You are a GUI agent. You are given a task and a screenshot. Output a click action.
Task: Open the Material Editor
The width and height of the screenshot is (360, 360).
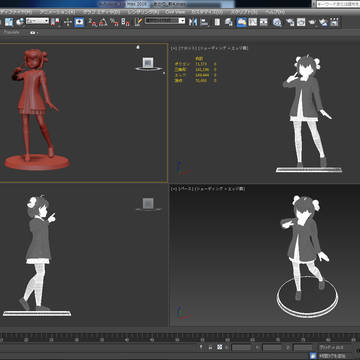[277, 22]
